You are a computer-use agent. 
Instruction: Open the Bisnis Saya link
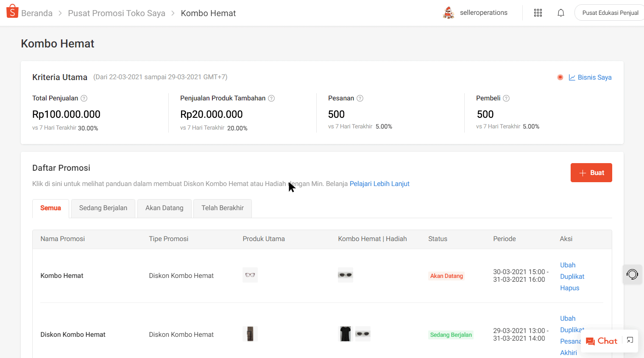[x=594, y=78]
